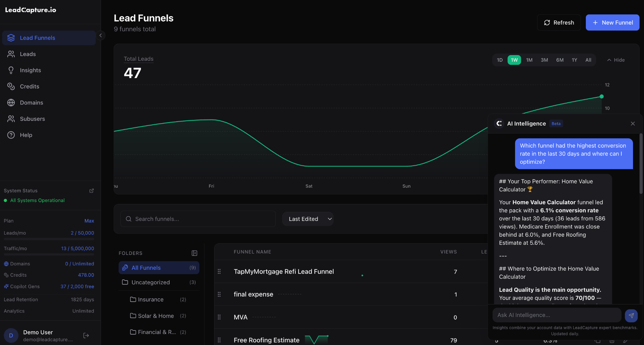
Task: Click the Domains globe icon
Action: pos(11,103)
